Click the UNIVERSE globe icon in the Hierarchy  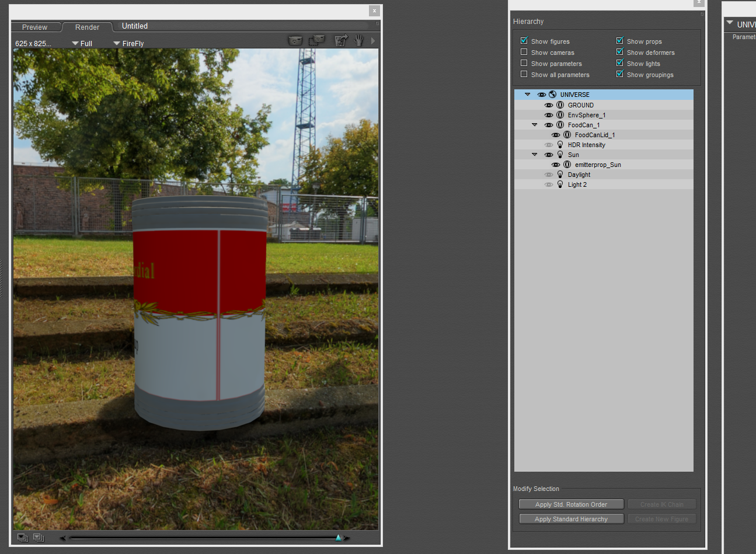point(552,95)
